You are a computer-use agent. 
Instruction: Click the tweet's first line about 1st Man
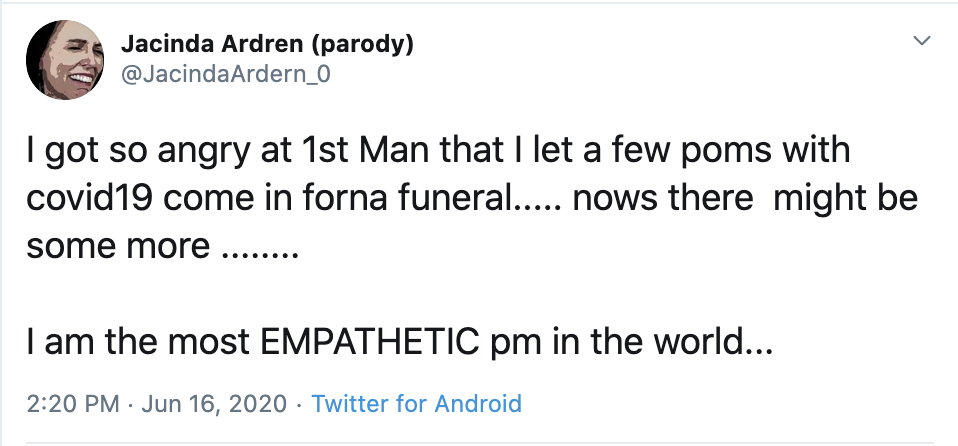(x=437, y=153)
